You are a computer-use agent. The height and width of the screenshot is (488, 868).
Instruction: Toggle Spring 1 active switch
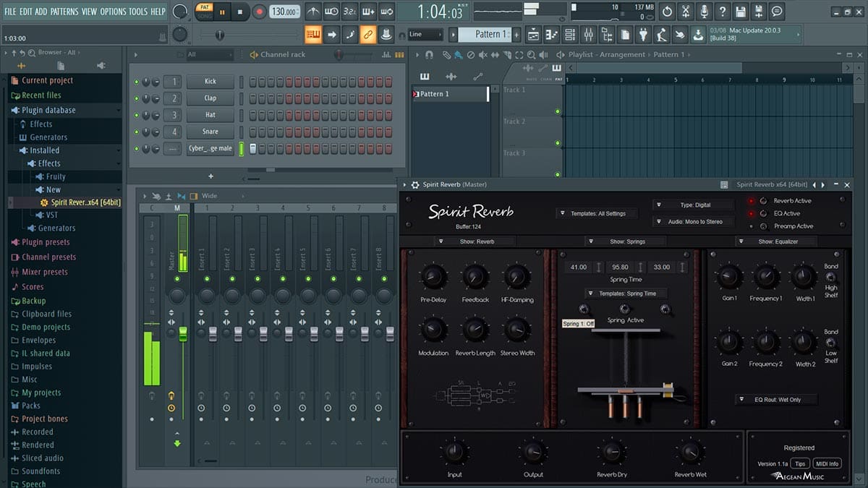coord(583,310)
